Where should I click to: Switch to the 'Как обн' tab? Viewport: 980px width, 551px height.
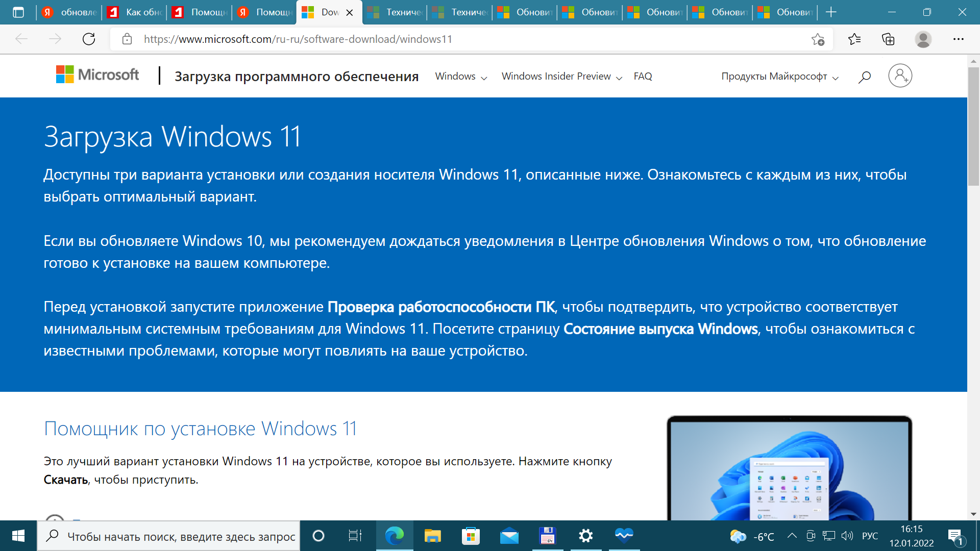[x=135, y=12]
